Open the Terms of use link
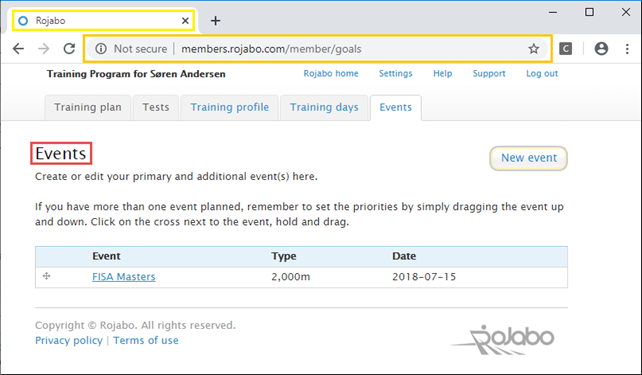The image size is (642, 375). [146, 341]
